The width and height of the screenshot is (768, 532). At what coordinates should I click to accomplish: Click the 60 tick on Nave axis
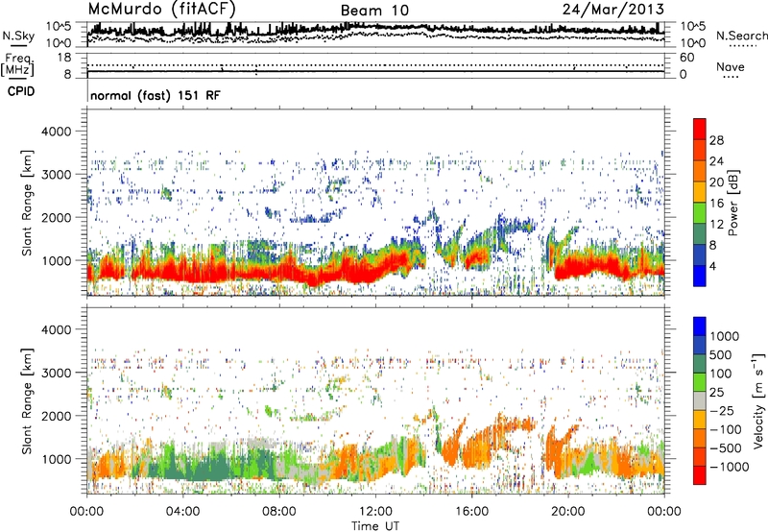(x=686, y=58)
